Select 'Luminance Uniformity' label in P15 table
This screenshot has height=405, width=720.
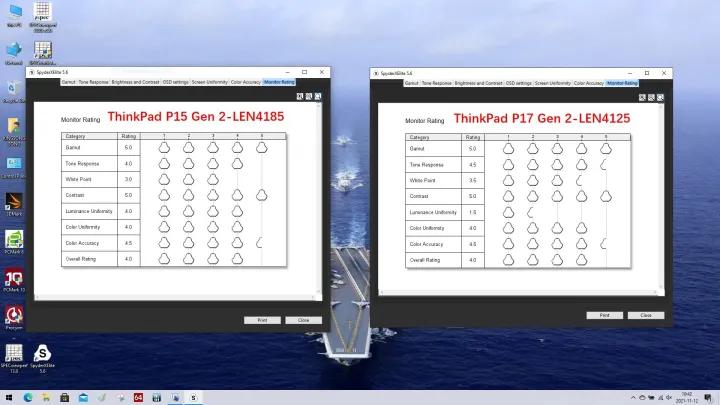(x=89, y=211)
